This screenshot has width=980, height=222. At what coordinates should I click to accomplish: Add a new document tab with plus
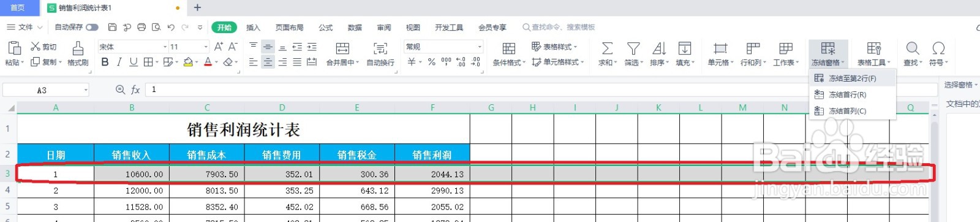pos(197,8)
